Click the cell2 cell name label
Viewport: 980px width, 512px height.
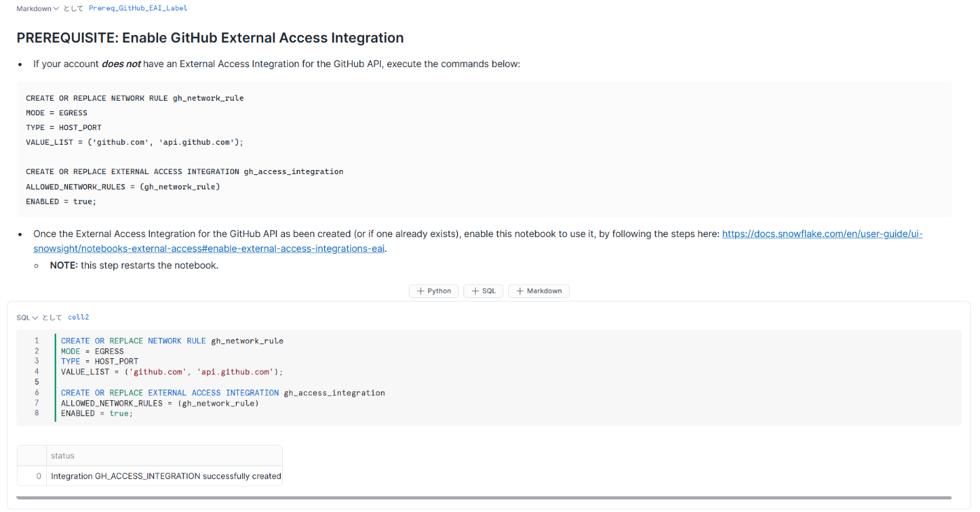pyautogui.click(x=78, y=318)
